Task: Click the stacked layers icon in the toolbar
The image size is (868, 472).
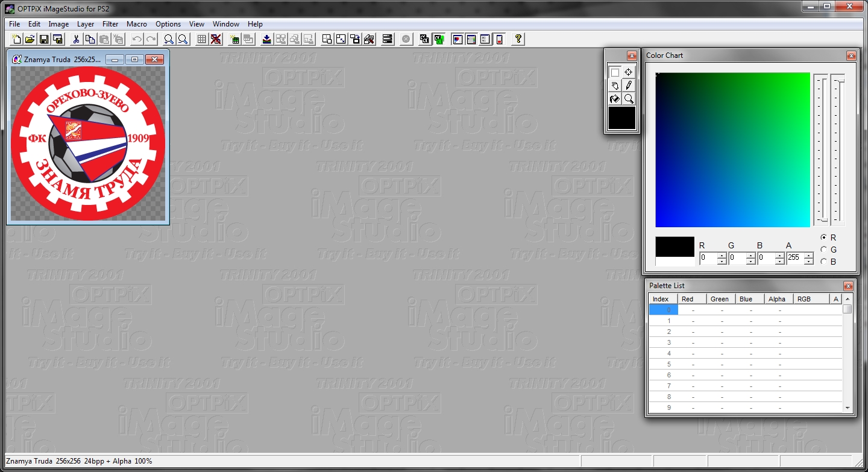Action: (x=388, y=39)
